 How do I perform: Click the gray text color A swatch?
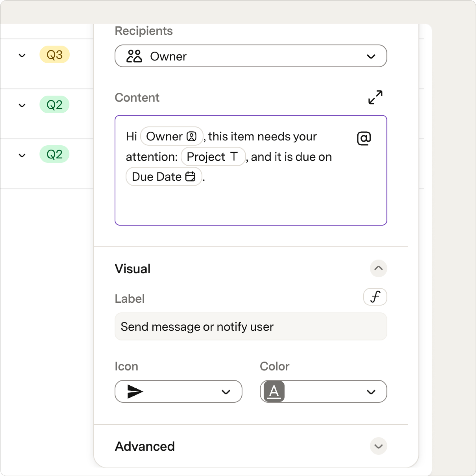(274, 391)
